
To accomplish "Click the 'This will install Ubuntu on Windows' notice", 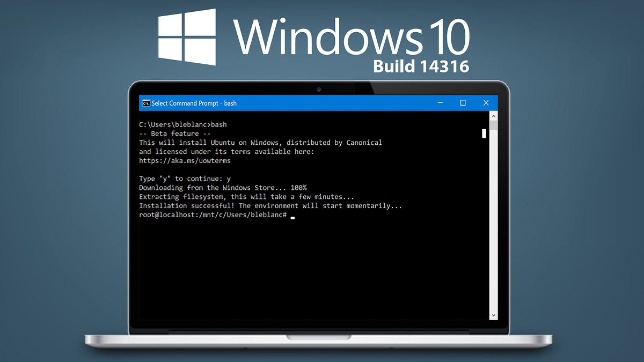I will click(260, 142).
